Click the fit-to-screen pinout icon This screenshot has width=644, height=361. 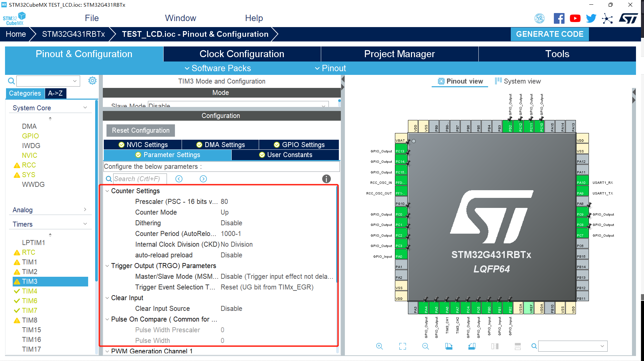click(403, 346)
